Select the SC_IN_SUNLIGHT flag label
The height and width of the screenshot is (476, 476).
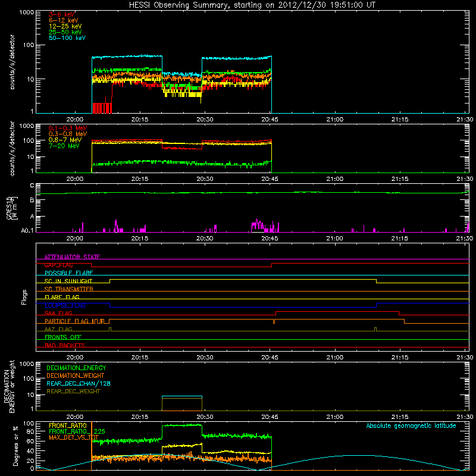tap(68, 281)
